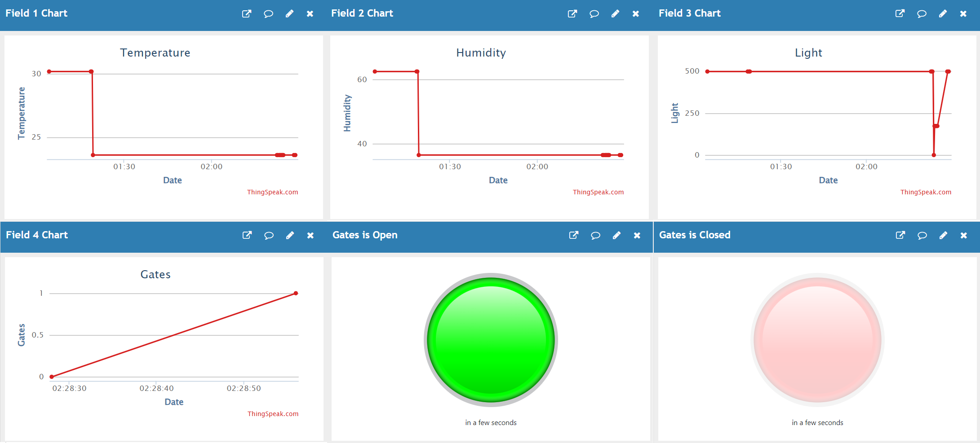980x443 pixels.
Task: Click Field 3 Chart header title
Action: (x=690, y=13)
